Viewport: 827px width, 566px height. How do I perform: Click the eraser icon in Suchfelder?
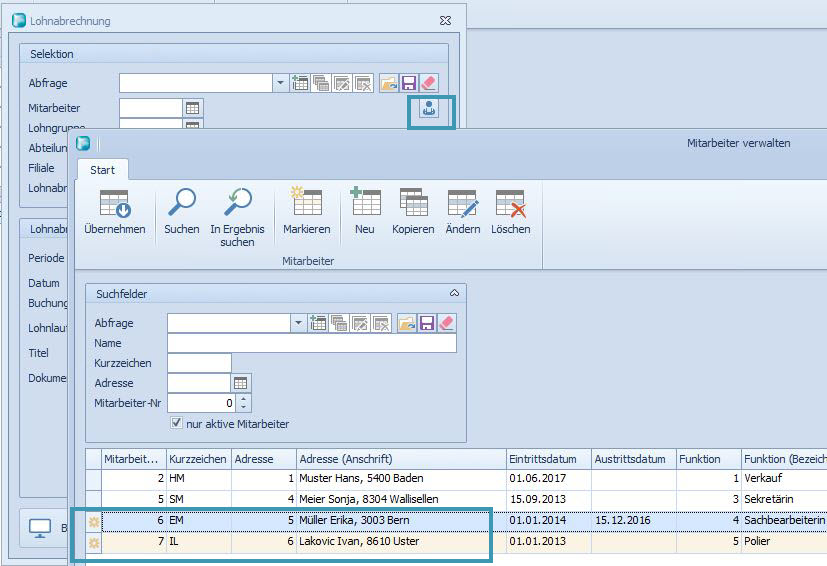click(446, 323)
